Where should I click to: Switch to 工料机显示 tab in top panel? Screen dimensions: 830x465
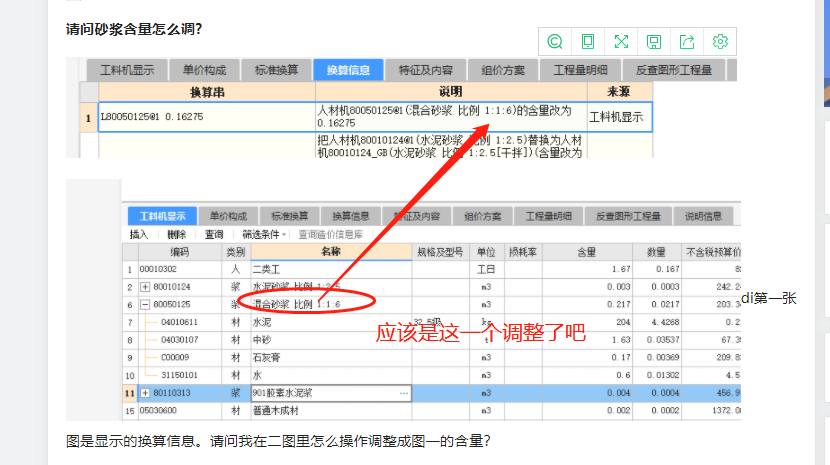[127, 70]
